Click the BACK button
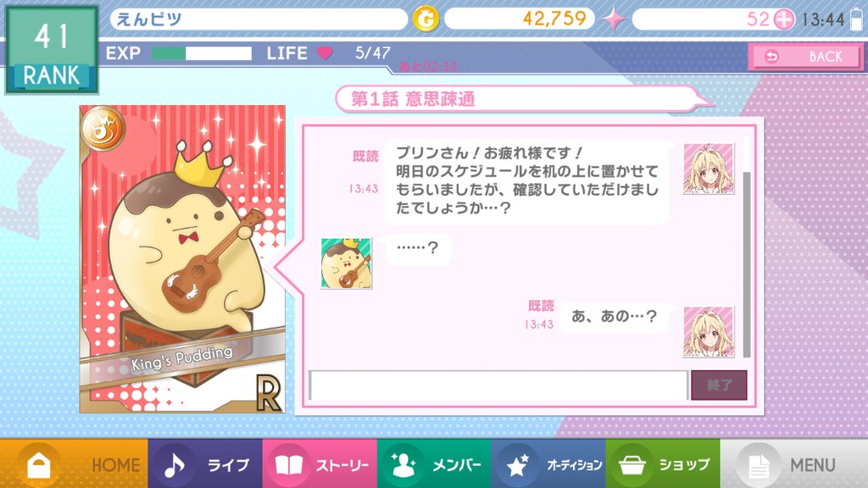868x488 pixels. pyautogui.click(x=805, y=57)
